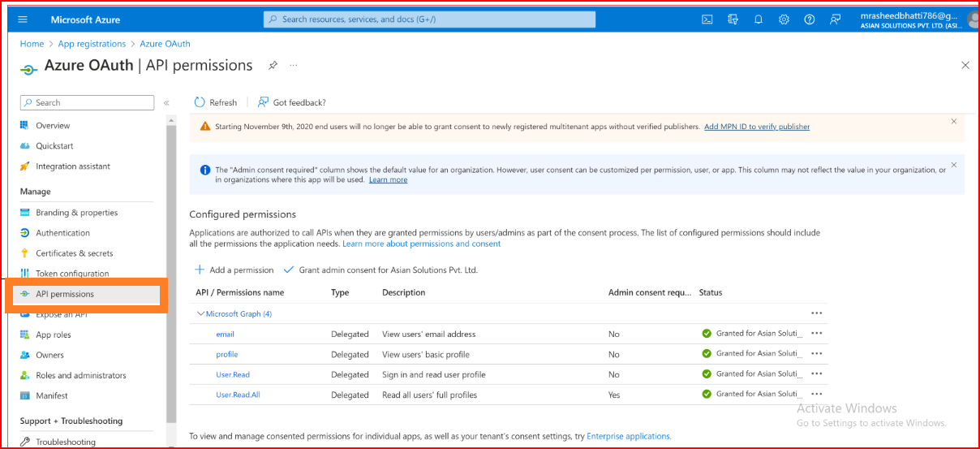Open Learn more about permissions and consent
The image size is (980, 449).
coord(422,244)
